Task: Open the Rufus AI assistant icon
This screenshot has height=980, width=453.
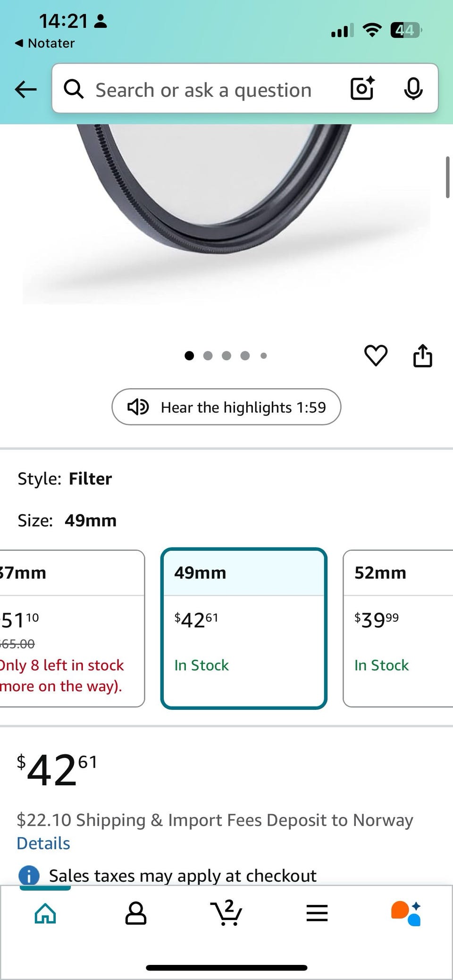Action: (406, 914)
